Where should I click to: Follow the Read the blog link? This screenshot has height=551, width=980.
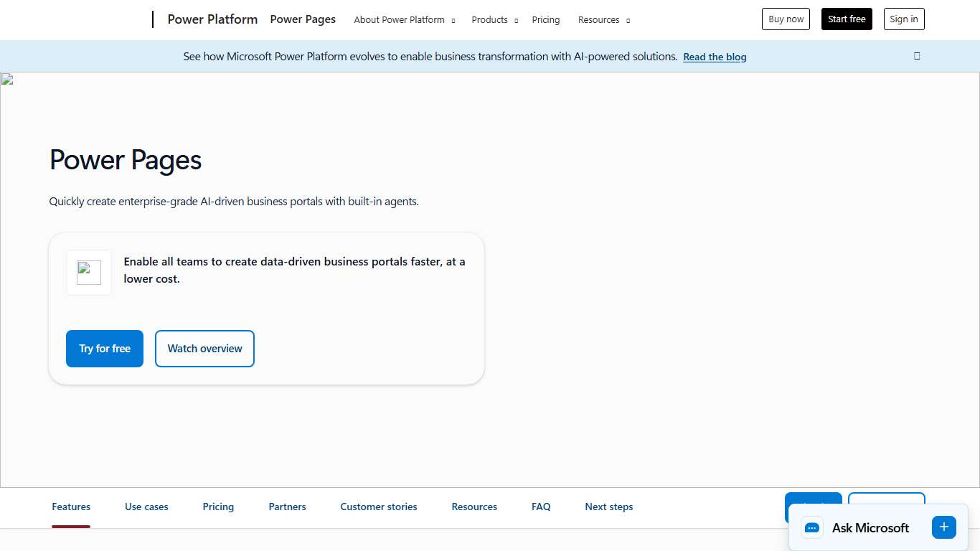pos(715,57)
